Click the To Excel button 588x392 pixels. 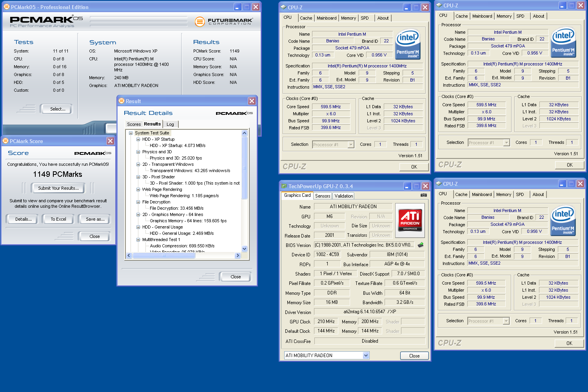58,219
